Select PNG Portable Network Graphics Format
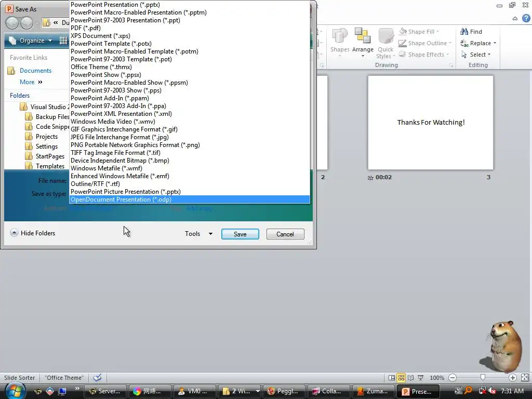Screen dimensions: 532x399 pyautogui.click(x=190, y=145)
